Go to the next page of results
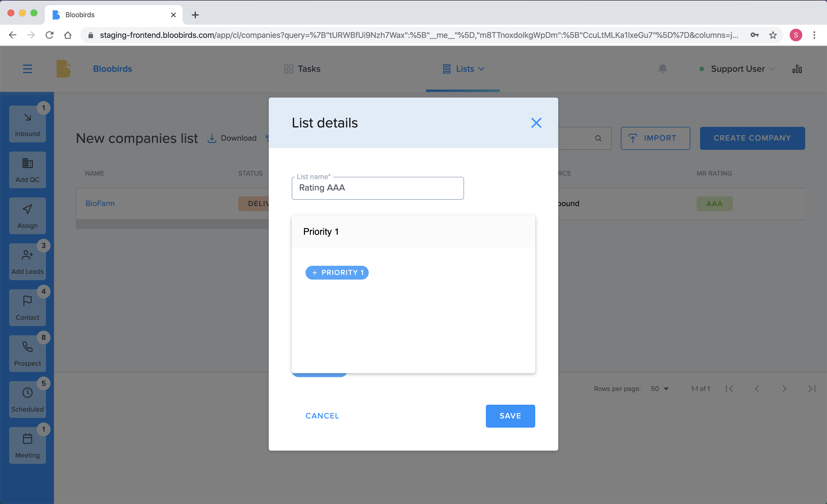This screenshot has width=827, height=504. (785, 389)
